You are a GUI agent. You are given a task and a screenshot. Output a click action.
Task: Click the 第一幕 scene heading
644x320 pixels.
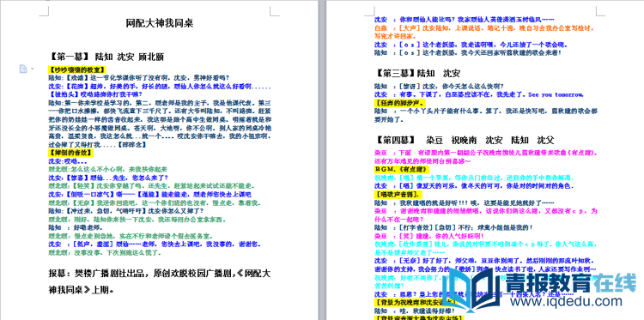pos(106,57)
